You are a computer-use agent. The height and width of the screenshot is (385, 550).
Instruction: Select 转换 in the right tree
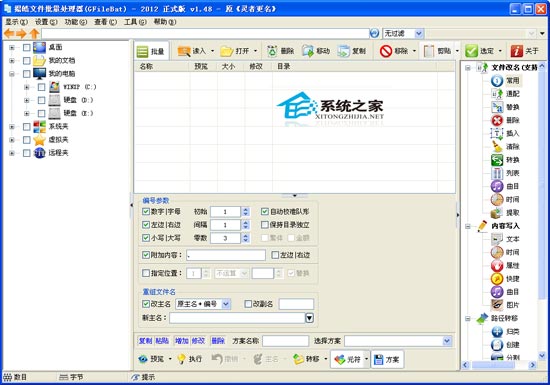coord(512,160)
